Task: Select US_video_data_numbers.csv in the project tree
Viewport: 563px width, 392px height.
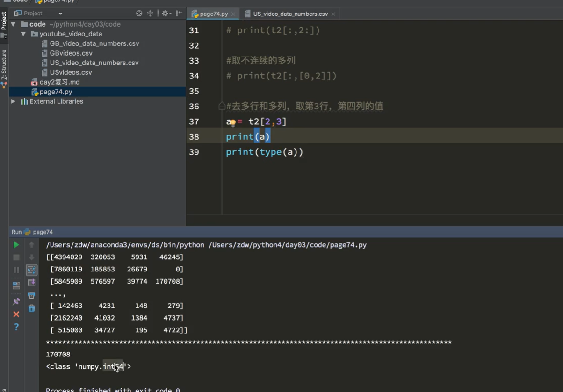Action: 94,63
